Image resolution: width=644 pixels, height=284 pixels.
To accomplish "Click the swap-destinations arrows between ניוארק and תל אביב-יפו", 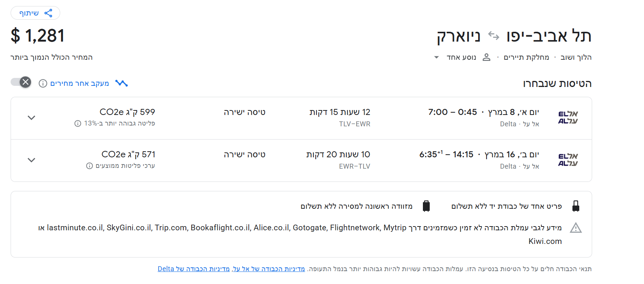I will 493,35.
